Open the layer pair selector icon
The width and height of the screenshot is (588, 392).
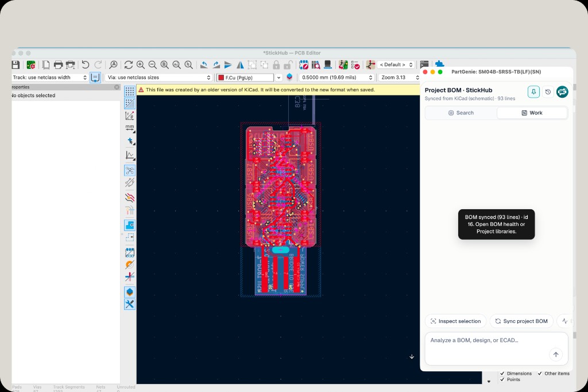pyautogui.click(x=289, y=77)
